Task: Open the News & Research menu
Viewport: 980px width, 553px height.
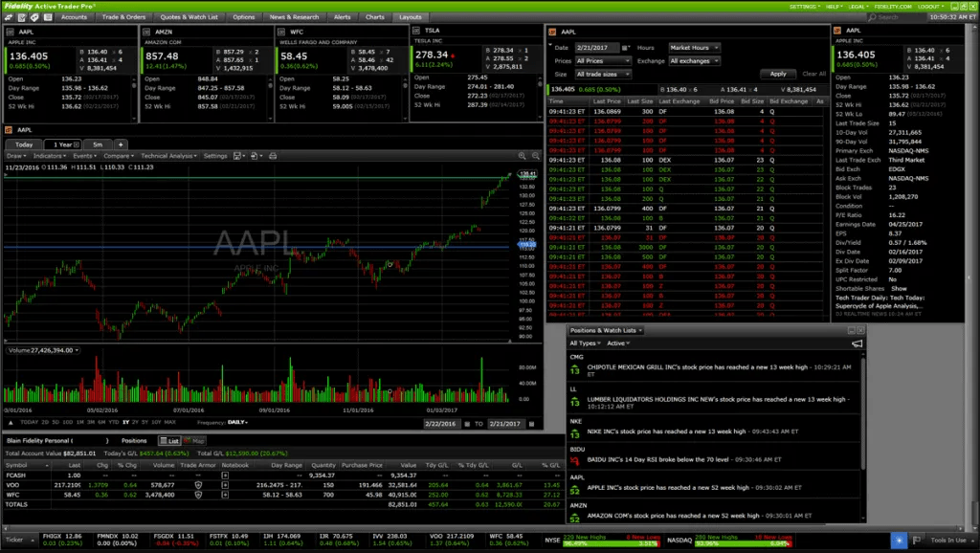Action: tap(294, 17)
